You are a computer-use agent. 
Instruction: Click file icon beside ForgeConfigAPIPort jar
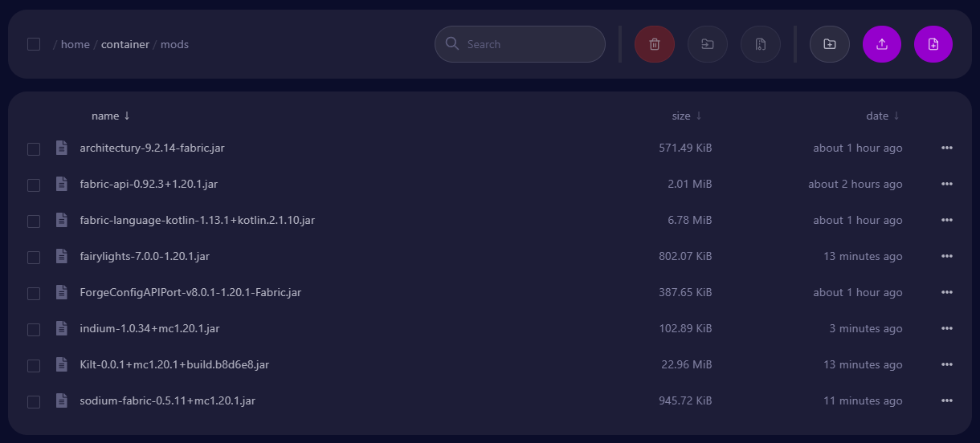point(61,292)
